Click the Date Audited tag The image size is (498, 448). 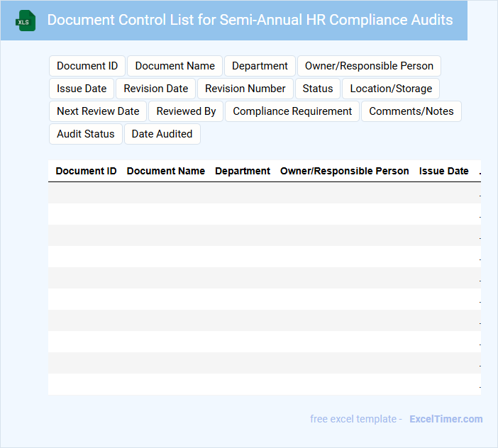pos(162,134)
